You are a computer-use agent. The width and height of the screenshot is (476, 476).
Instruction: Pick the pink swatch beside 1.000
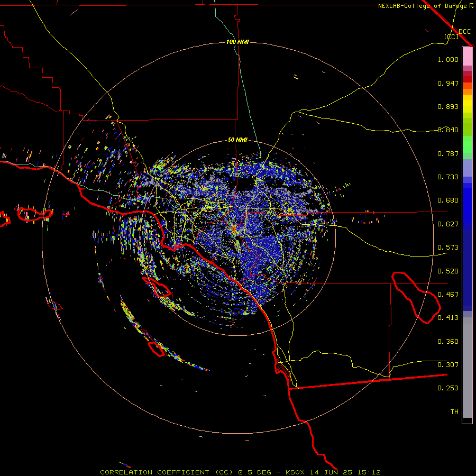467,57
